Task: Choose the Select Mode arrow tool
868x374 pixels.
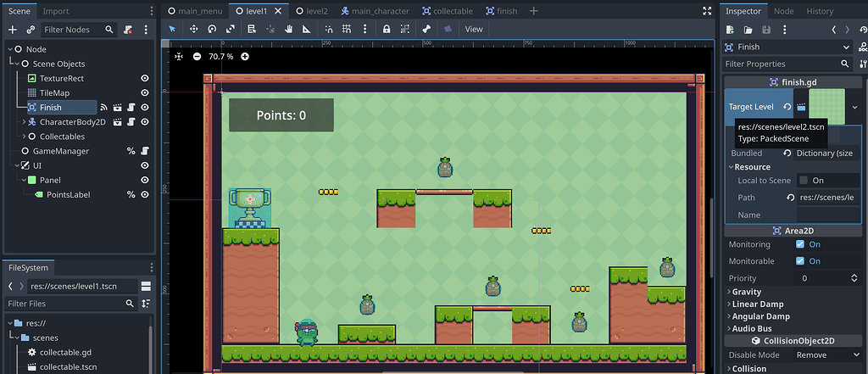Action: coord(172,29)
